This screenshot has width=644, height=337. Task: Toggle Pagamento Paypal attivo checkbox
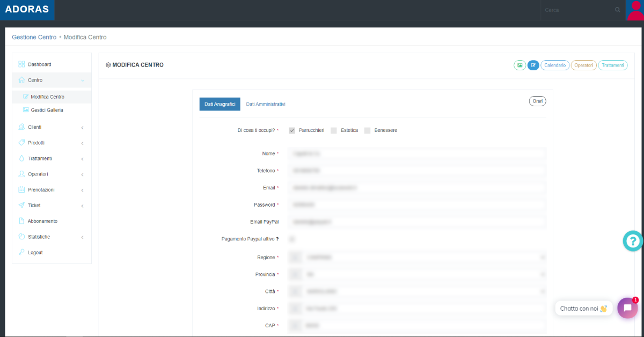(x=292, y=239)
